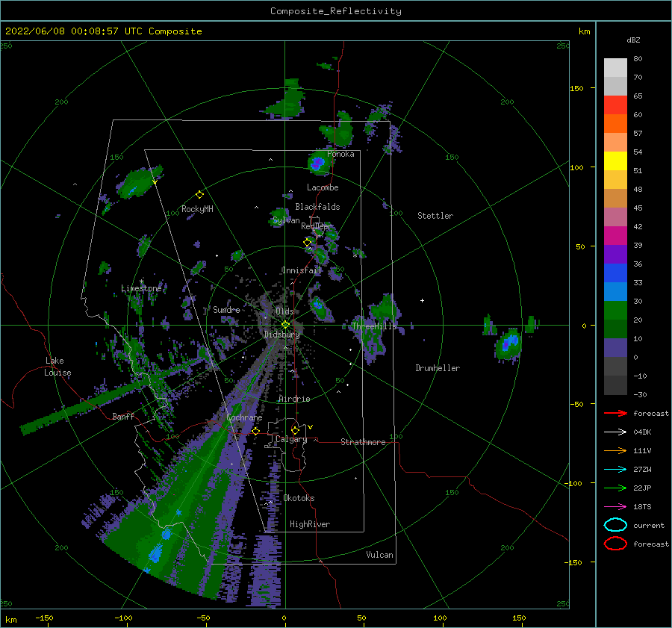The height and width of the screenshot is (628, 672).
Task: Click the Lacombe town label
Action: (x=323, y=187)
